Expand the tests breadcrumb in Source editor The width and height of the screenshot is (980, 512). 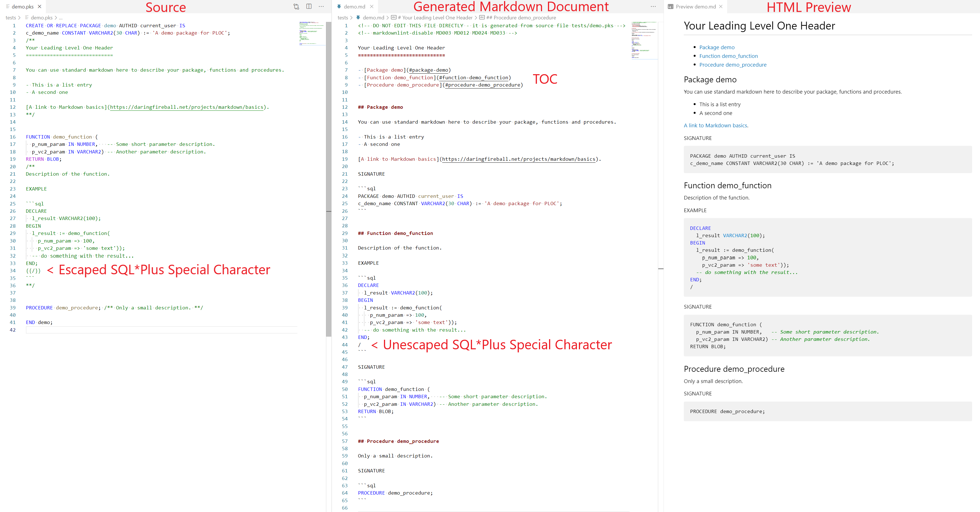coord(11,17)
